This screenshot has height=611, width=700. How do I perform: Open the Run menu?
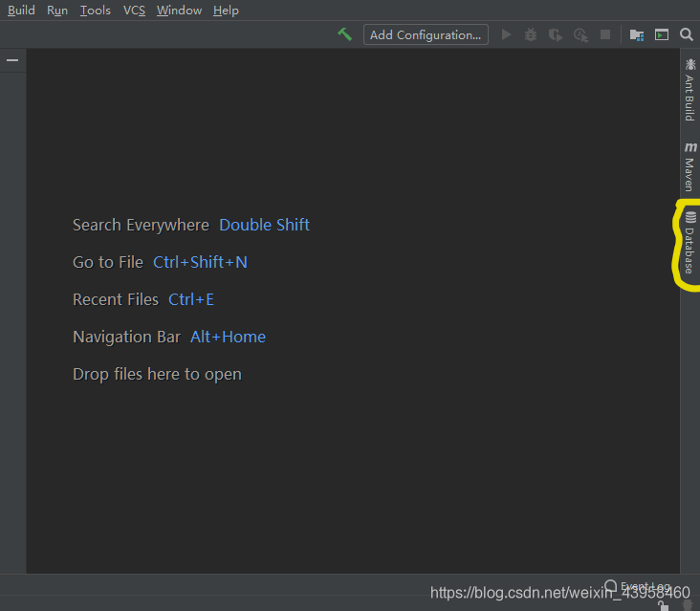coord(57,10)
